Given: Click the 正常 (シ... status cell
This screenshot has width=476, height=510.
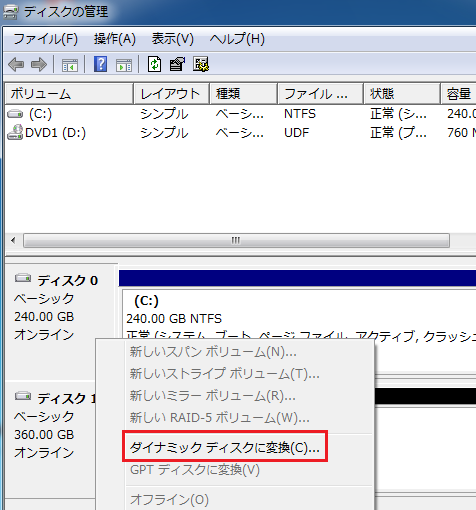Looking at the screenshot, I should tap(398, 114).
